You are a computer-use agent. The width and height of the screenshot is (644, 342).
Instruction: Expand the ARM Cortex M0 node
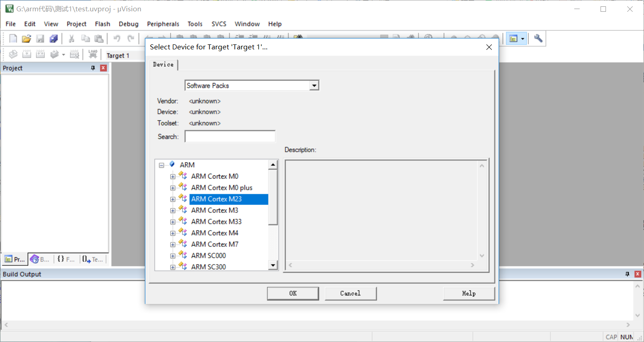click(173, 177)
